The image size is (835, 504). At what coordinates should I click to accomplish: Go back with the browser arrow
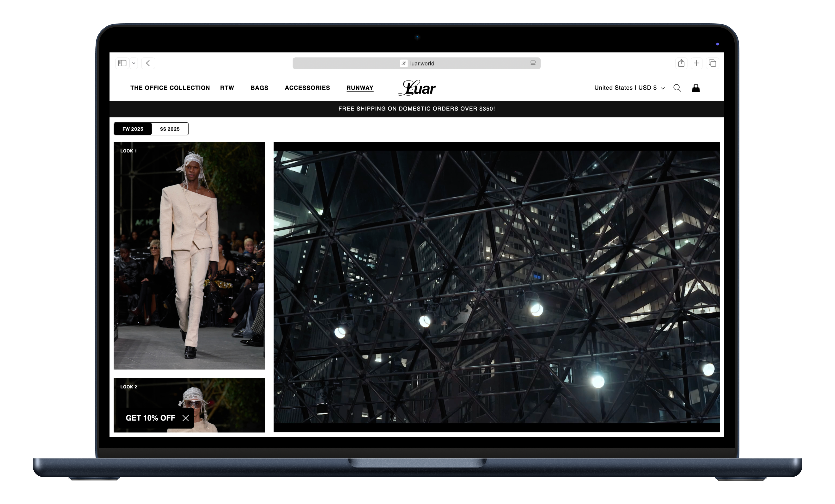coord(148,63)
